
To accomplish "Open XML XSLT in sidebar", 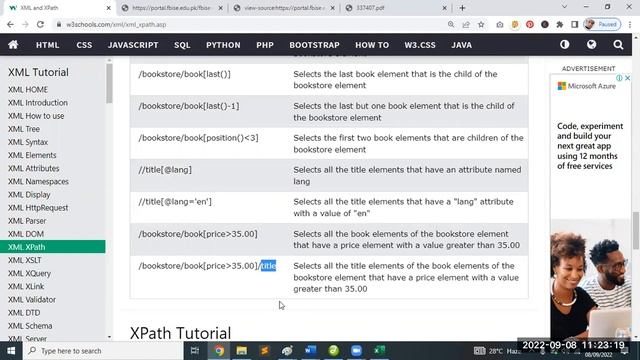I will pos(24,260).
